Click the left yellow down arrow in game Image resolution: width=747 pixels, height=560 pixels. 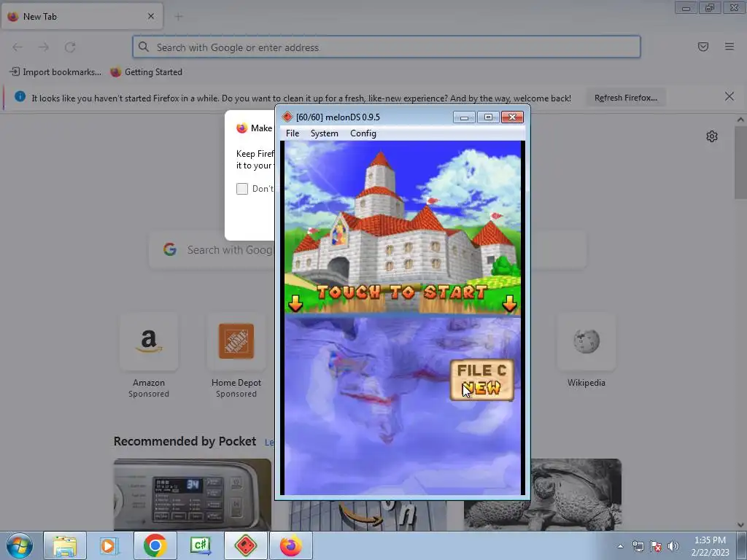pos(295,303)
